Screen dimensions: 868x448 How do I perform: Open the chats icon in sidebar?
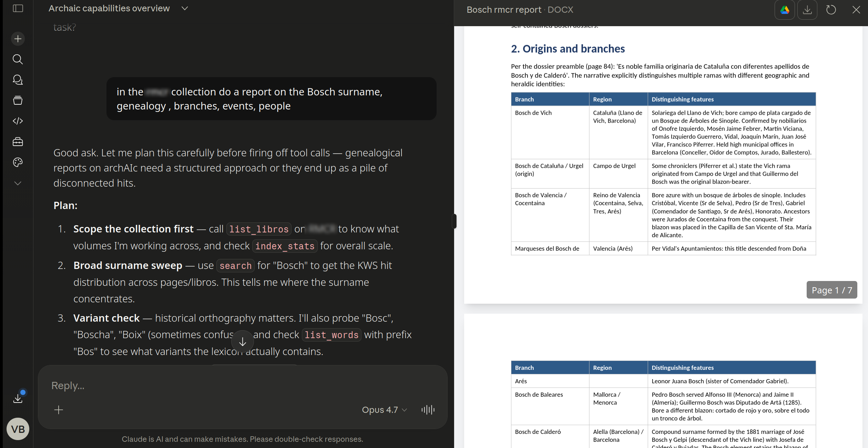[x=18, y=80]
